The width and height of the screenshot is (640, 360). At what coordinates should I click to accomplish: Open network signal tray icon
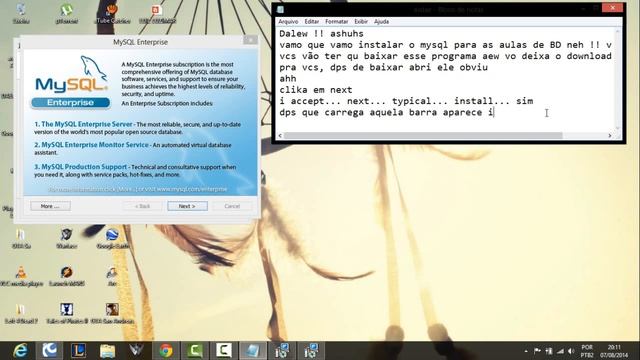point(560,351)
